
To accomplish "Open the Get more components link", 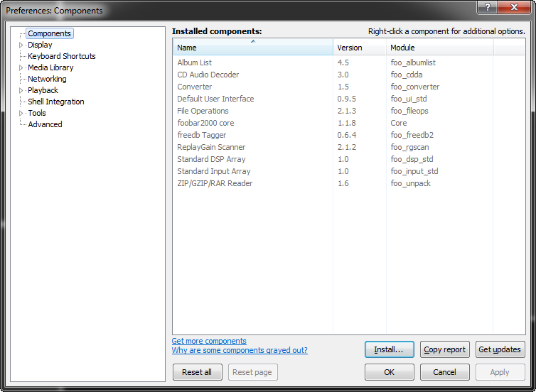I will (209, 341).
